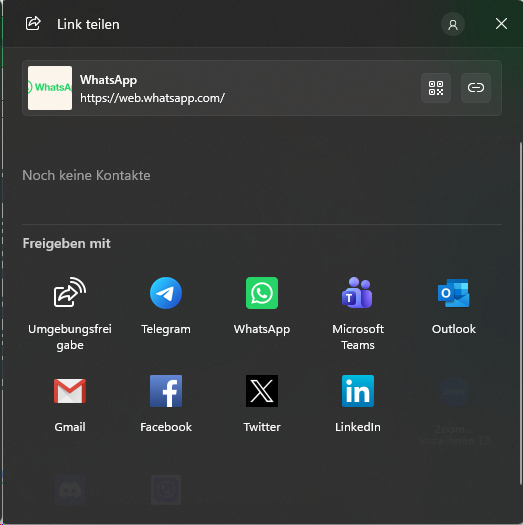Click the share icon beside Link teilen

(33, 24)
